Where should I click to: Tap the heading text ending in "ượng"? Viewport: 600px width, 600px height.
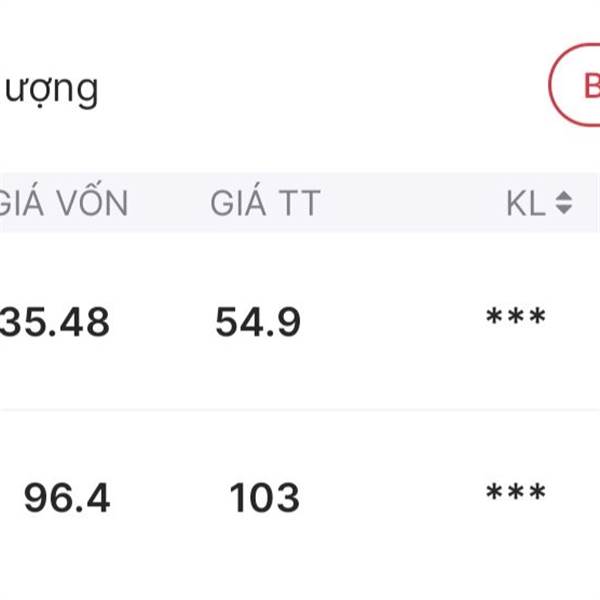(x=50, y=90)
